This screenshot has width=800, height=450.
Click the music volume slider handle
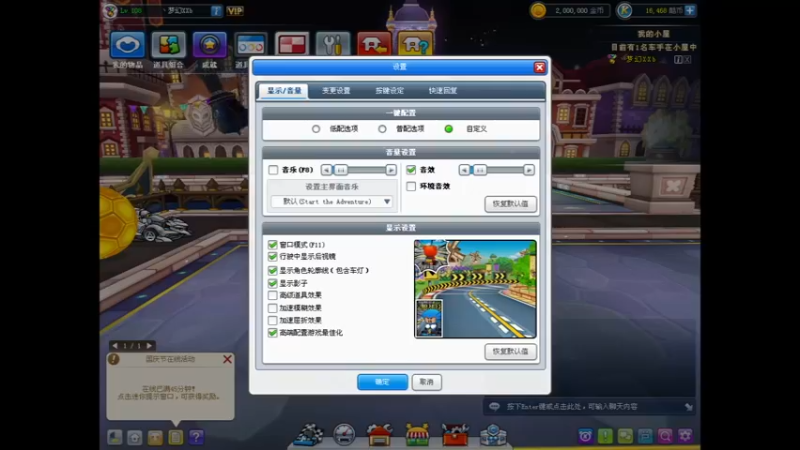pyautogui.click(x=341, y=170)
